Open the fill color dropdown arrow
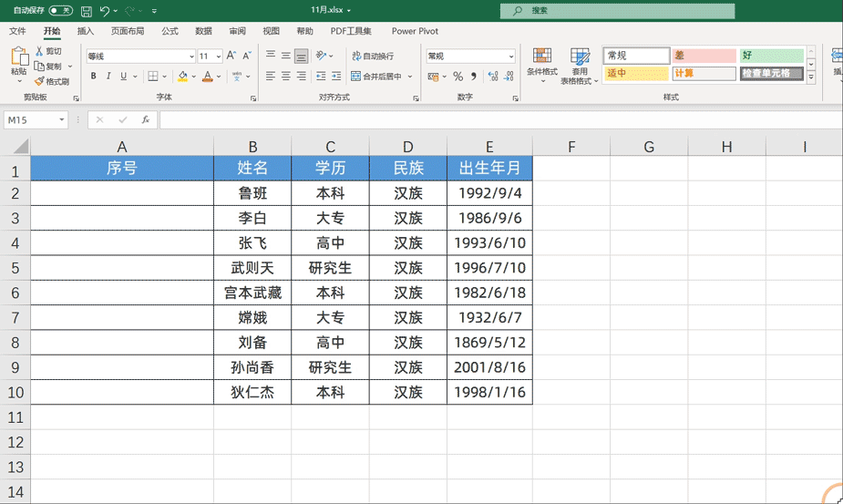 pos(193,77)
